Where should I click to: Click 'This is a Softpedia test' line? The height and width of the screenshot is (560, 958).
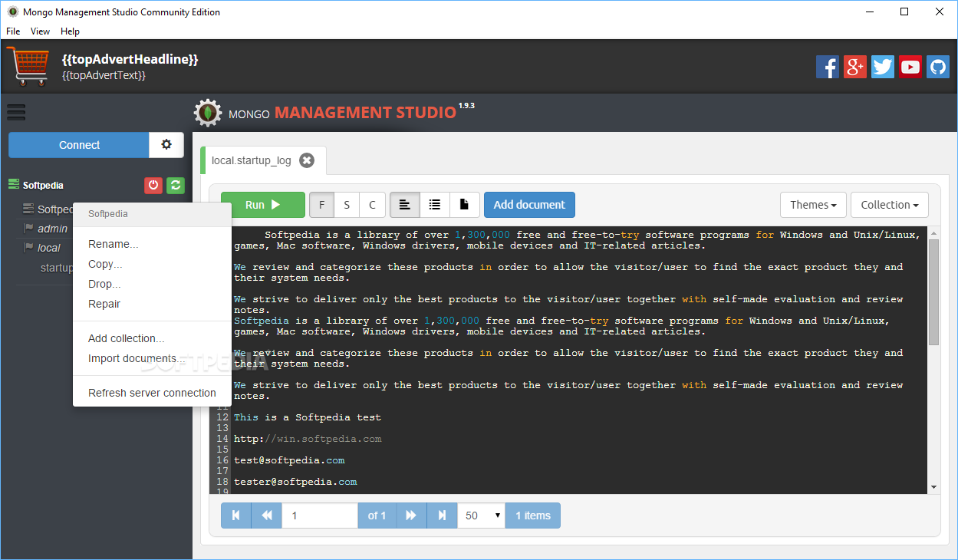(x=308, y=417)
